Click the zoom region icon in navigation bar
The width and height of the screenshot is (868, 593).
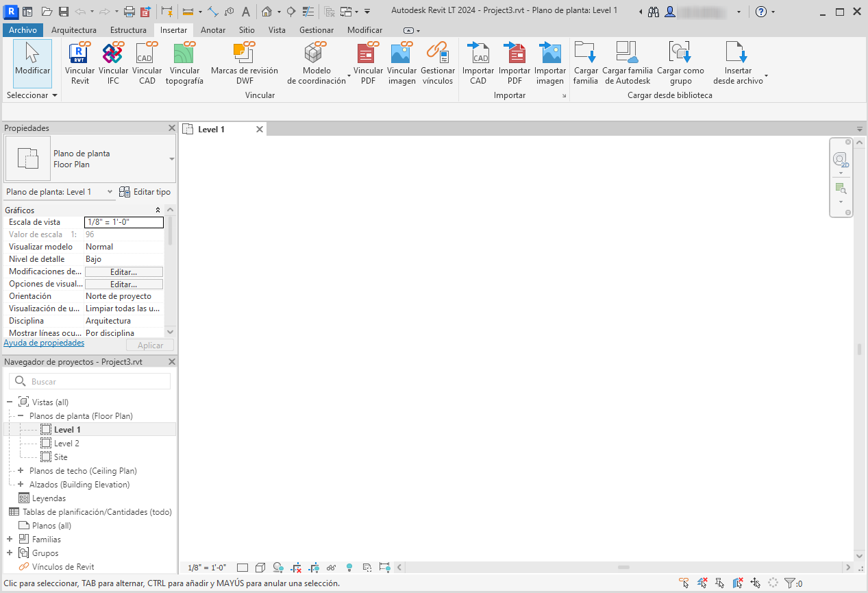[841, 189]
